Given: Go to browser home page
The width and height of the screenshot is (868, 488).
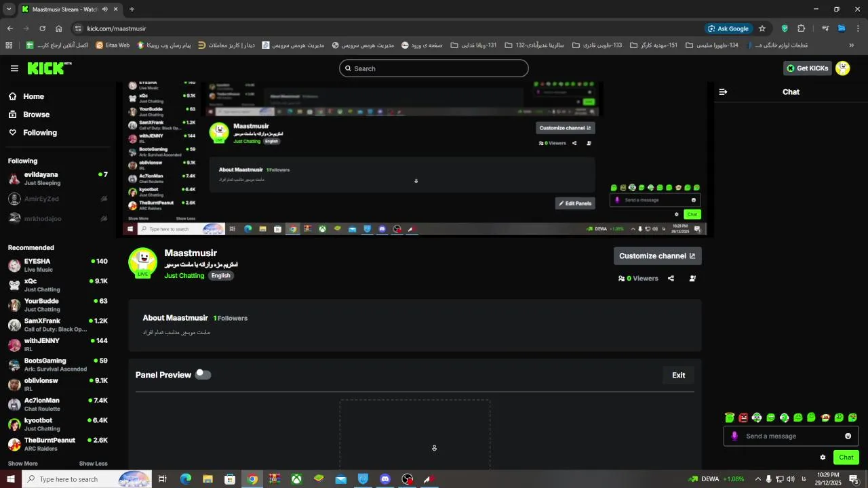Looking at the screenshot, I should 59,28.
